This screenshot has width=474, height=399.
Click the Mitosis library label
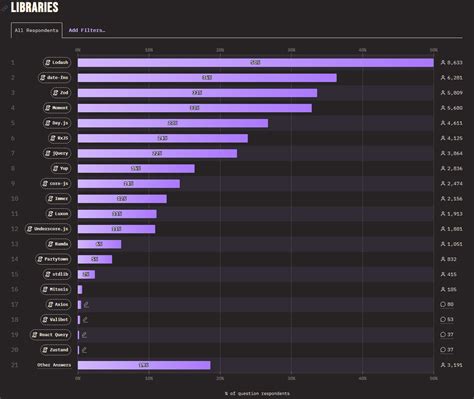tap(55, 289)
